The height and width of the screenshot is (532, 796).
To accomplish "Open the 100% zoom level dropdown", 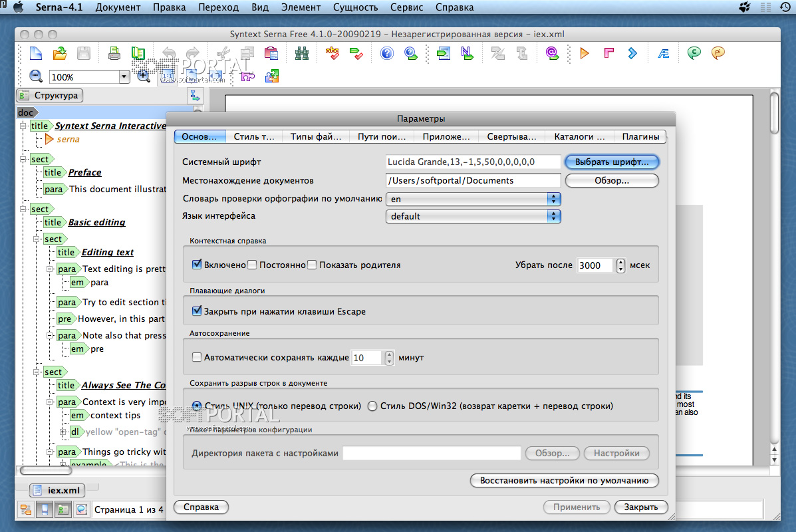I will 124,76.
